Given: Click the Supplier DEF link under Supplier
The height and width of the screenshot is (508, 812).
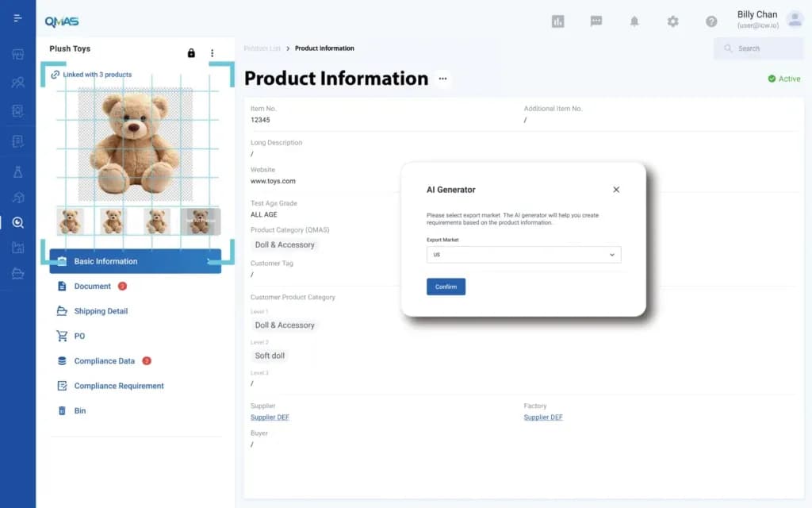Looking at the screenshot, I should click(x=270, y=418).
